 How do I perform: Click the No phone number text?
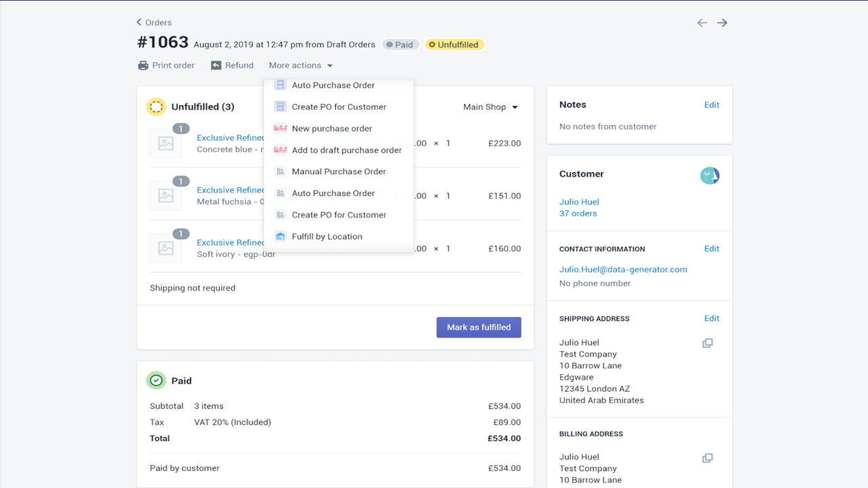pos(595,284)
